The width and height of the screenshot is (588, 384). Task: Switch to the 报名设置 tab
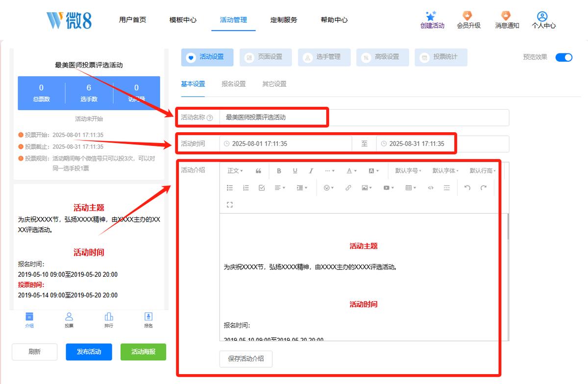pos(234,84)
